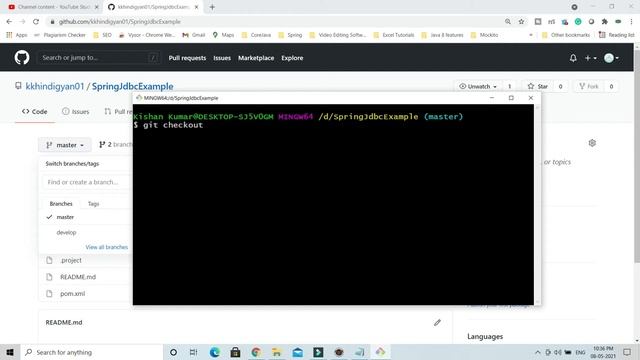
Task: Open Other bookmarks folder
Action: (566, 35)
